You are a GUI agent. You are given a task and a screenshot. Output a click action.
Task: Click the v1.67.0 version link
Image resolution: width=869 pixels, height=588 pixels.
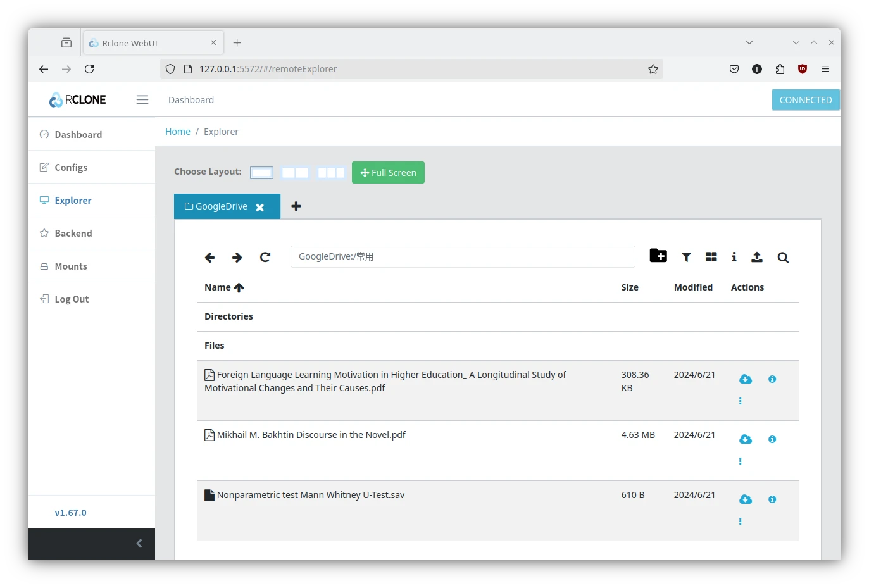point(70,513)
